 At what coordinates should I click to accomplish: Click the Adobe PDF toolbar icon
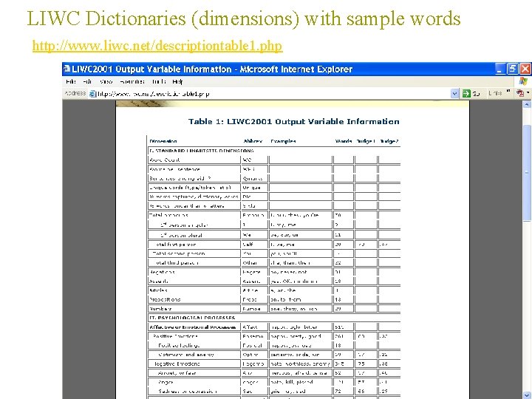[519, 93]
